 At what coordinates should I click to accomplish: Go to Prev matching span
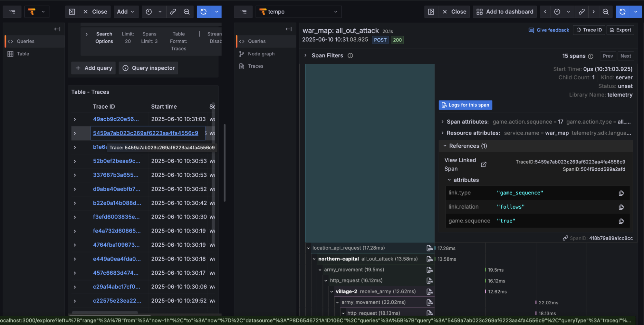coord(608,56)
